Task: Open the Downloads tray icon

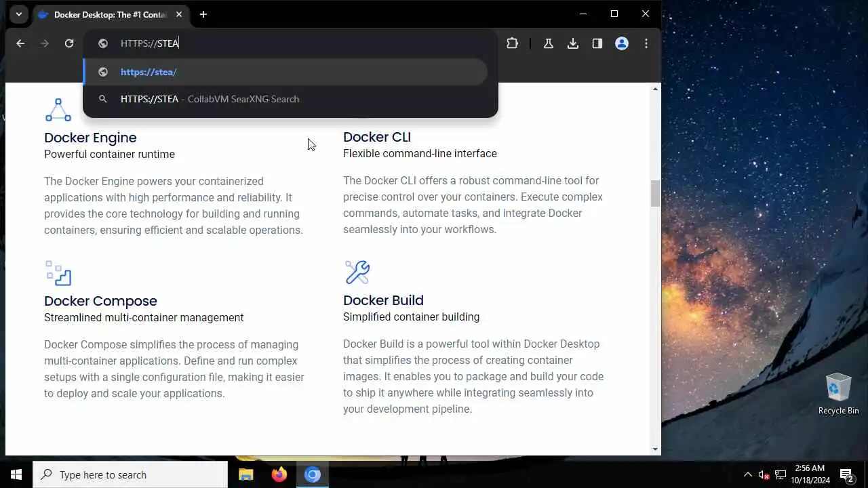Action: 573,43
